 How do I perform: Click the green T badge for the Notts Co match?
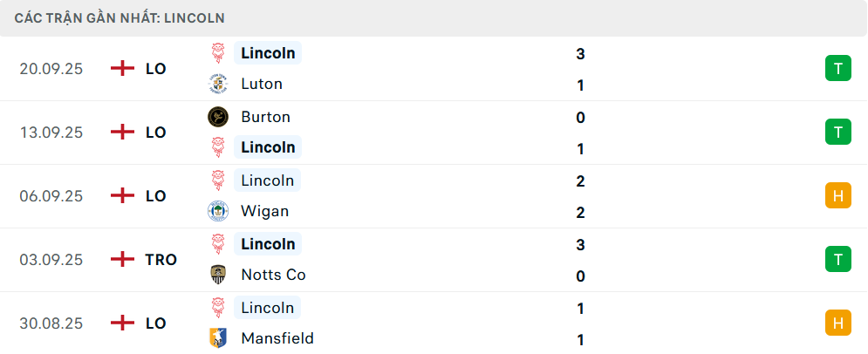(838, 260)
